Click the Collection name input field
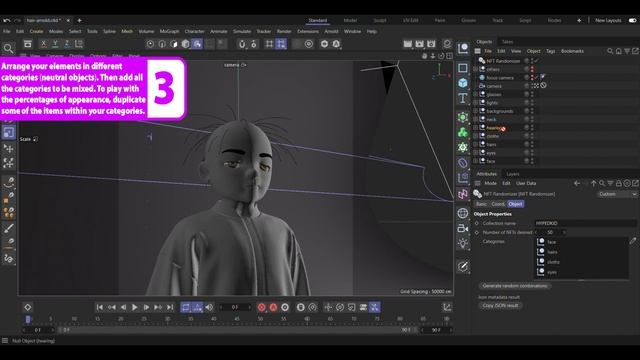Image resolution: width=640 pixels, height=360 pixels. point(585,223)
